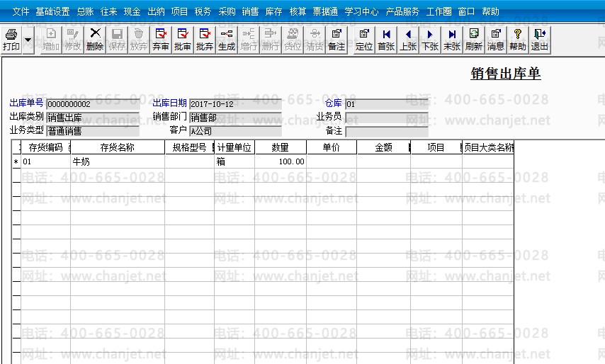This screenshot has height=364, width=605.
Task: Click the 存货名称 column header
Action: coord(118,147)
